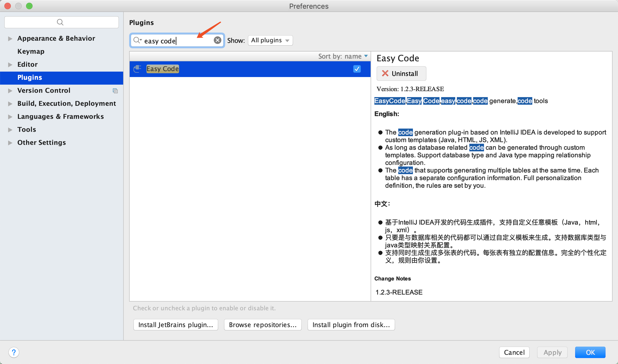Expand the Appearance & Behavior section

10,38
